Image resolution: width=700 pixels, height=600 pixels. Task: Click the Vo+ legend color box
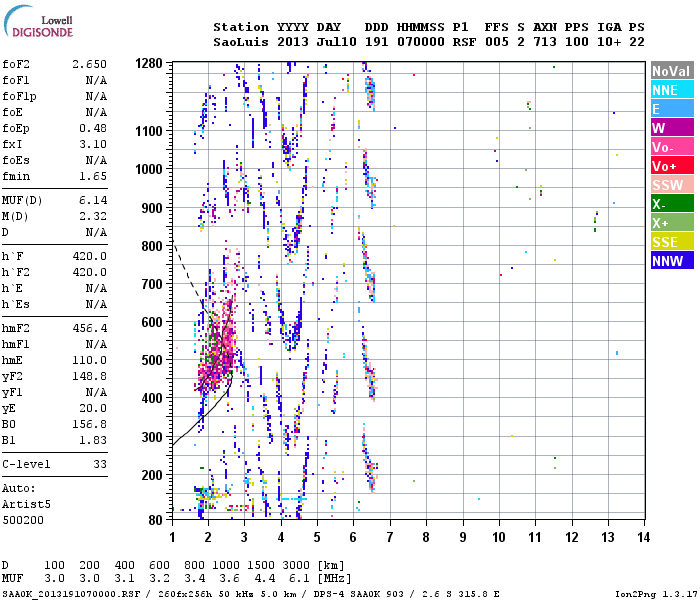(x=672, y=166)
